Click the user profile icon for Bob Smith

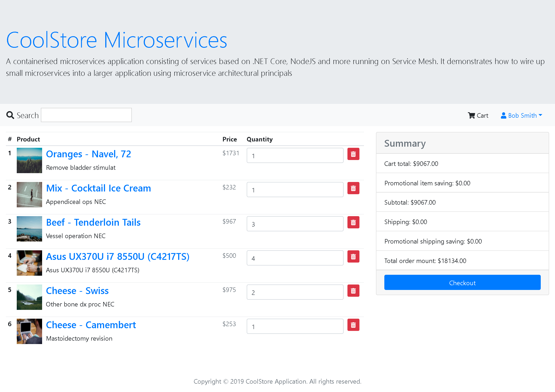tap(504, 115)
